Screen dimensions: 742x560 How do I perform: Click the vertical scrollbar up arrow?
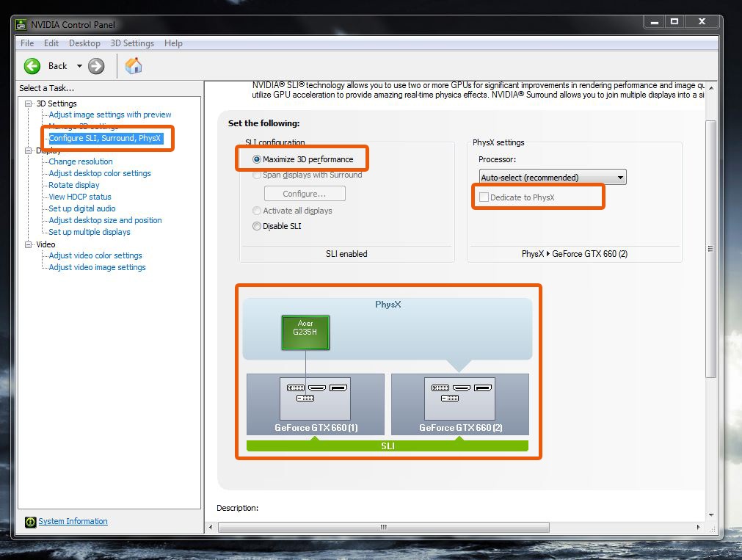tap(710, 88)
